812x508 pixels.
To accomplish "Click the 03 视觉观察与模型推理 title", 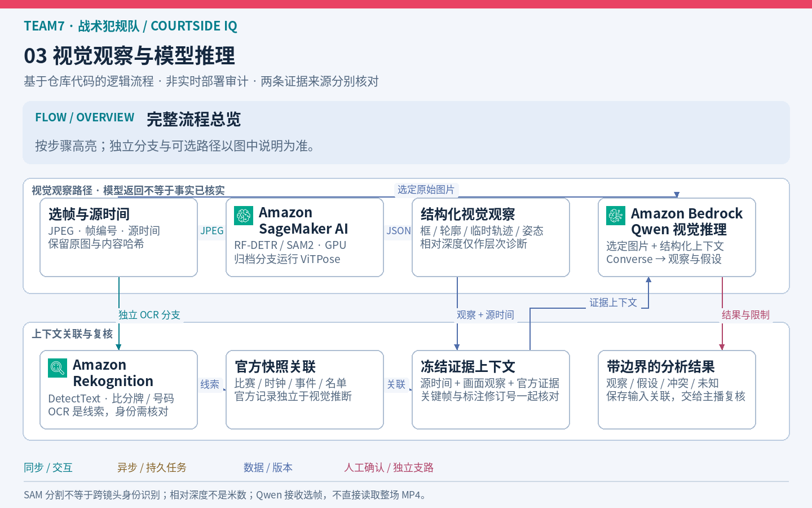I will point(129,56).
